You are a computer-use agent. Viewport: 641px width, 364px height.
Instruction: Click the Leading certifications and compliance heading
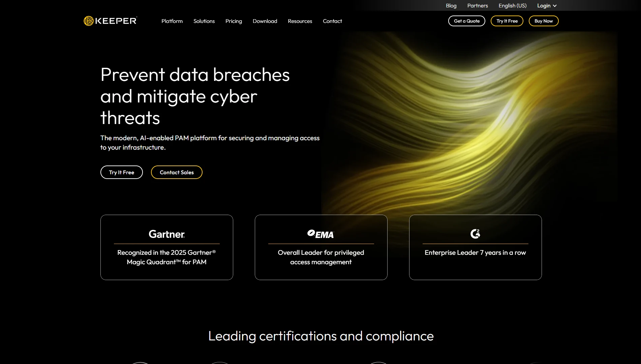321,336
